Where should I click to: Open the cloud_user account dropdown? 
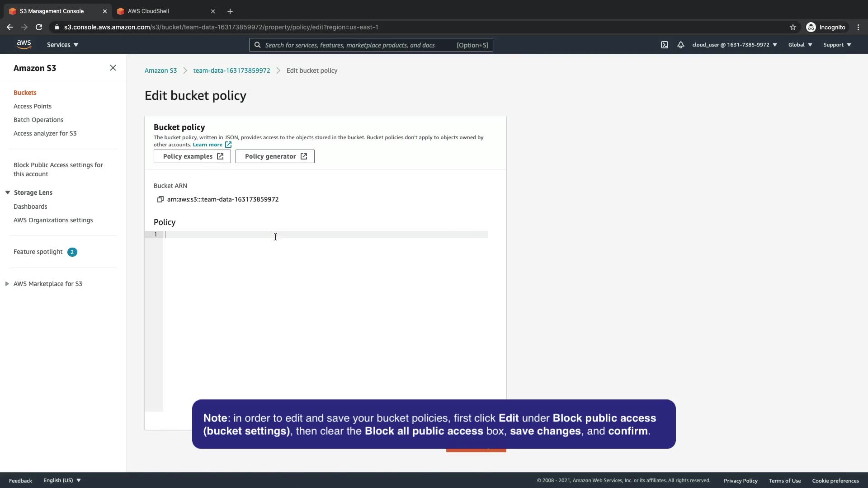[x=734, y=45]
